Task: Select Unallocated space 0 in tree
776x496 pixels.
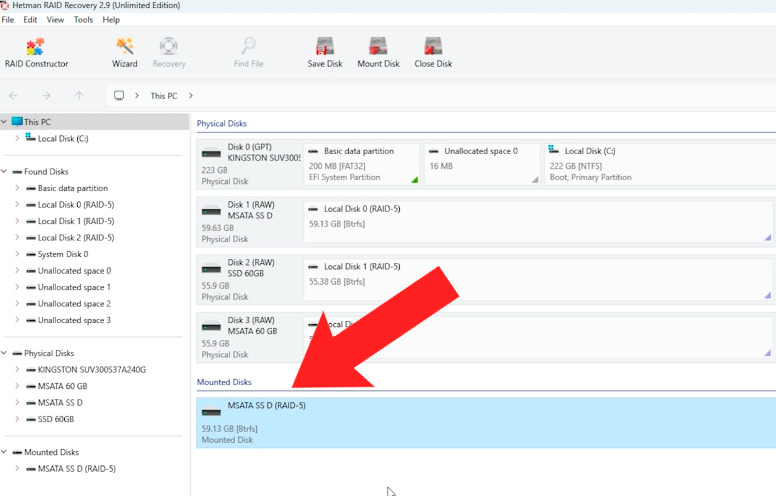Action: click(x=74, y=271)
